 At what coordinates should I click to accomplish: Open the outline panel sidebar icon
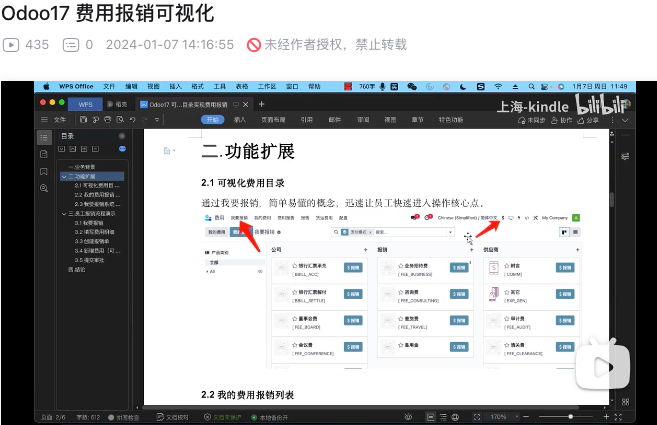(44, 137)
